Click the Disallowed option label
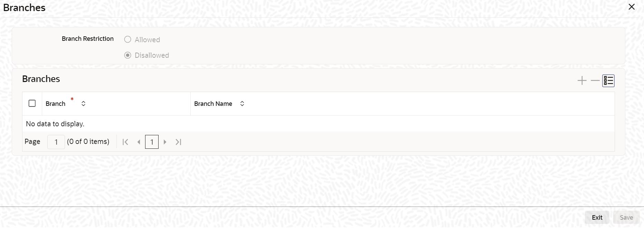This screenshot has width=644, height=228. pyautogui.click(x=152, y=55)
